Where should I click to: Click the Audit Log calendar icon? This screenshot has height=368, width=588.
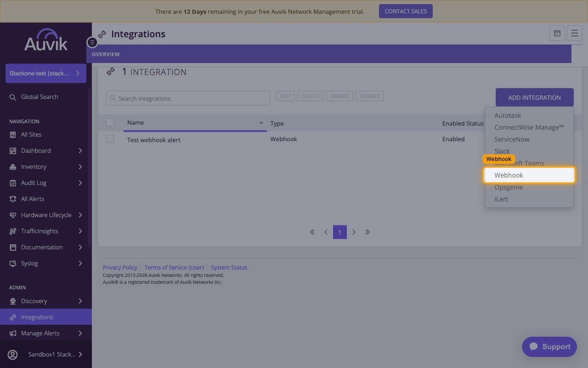point(13,183)
